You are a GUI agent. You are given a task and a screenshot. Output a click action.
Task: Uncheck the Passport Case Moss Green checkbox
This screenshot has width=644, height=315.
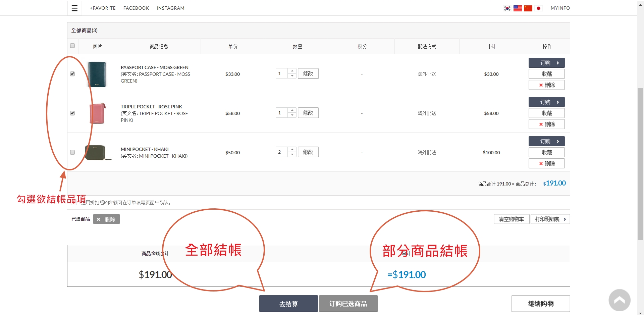(72, 74)
